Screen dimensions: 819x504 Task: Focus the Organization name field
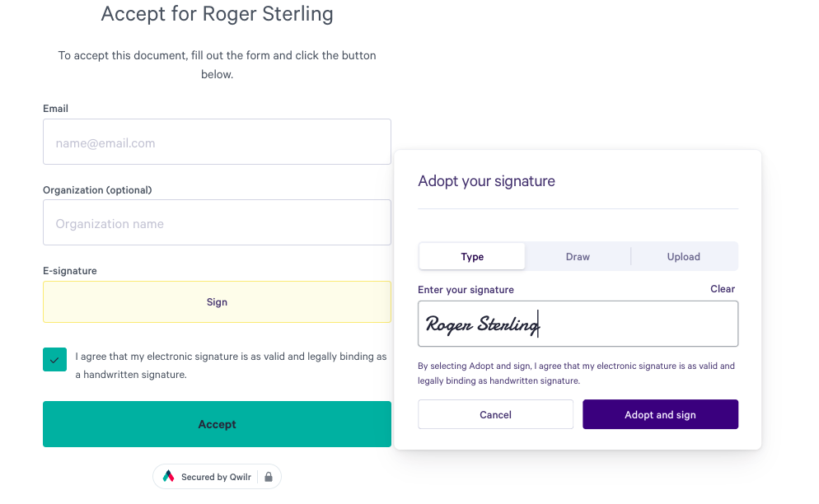coord(217,222)
